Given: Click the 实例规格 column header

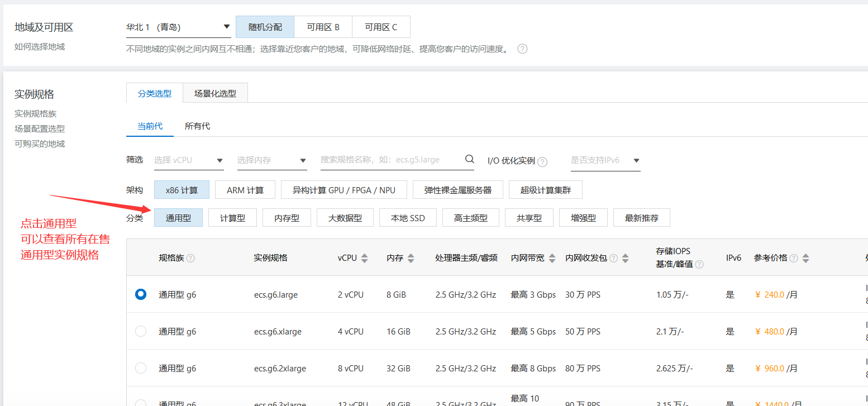Looking at the screenshot, I should click(x=271, y=258).
